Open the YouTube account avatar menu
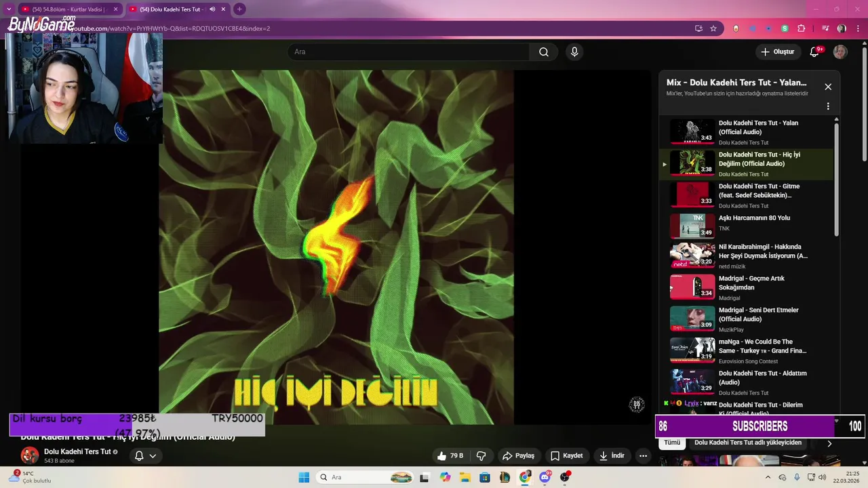 (840, 52)
